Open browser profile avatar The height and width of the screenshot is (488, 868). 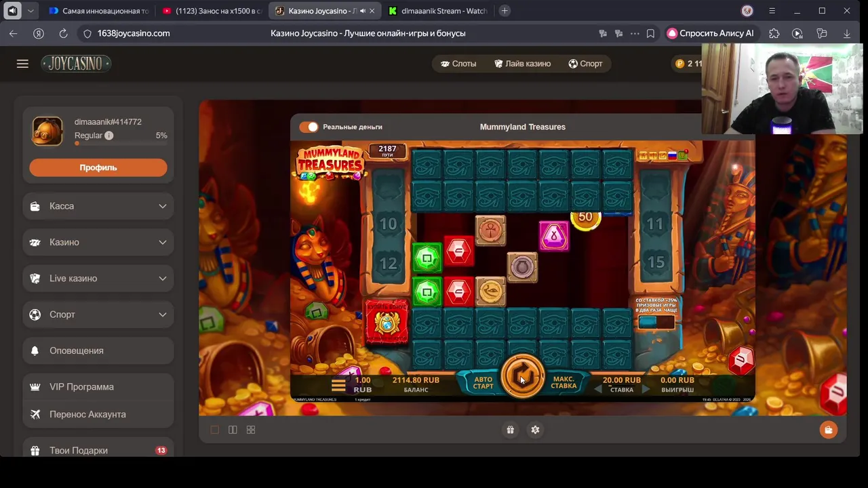tap(747, 11)
